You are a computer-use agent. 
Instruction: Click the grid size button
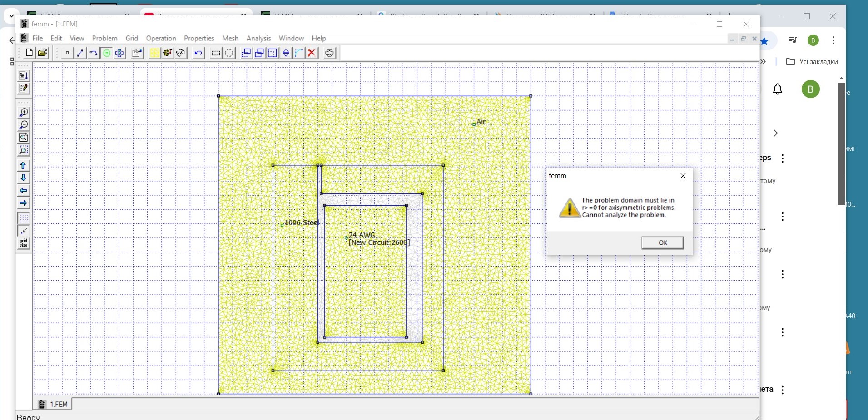[24, 243]
